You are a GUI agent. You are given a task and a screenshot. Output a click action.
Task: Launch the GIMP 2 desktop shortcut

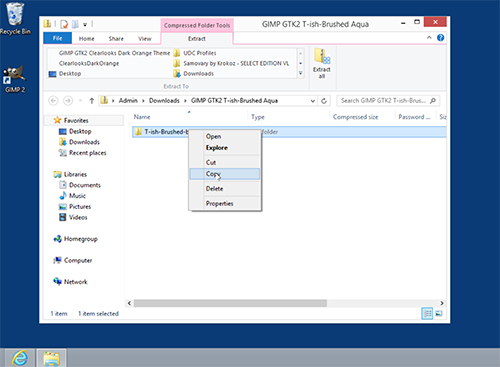14,79
